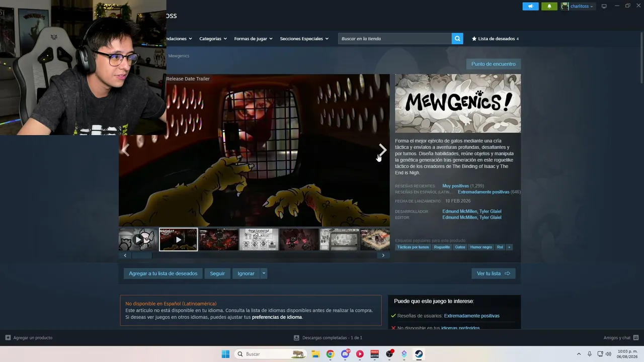Click the network icon in system tray
644x362 pixels.
coord(600,354)
